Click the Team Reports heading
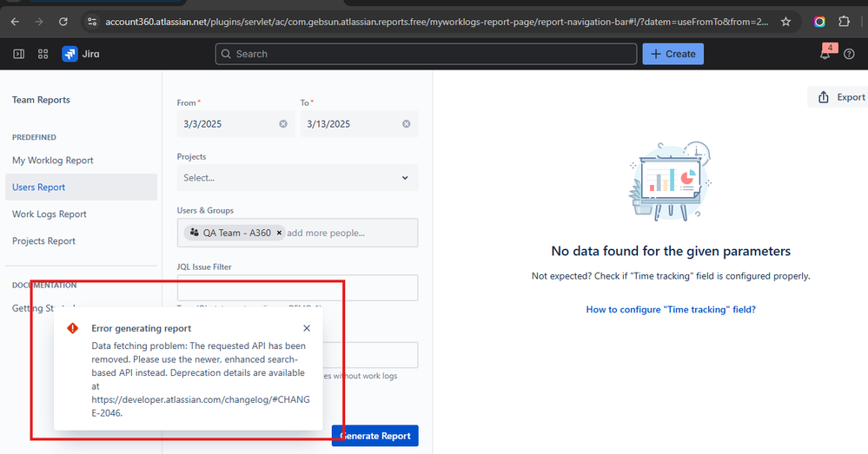The width and height of the screenshot is (868, 454). 41,100
